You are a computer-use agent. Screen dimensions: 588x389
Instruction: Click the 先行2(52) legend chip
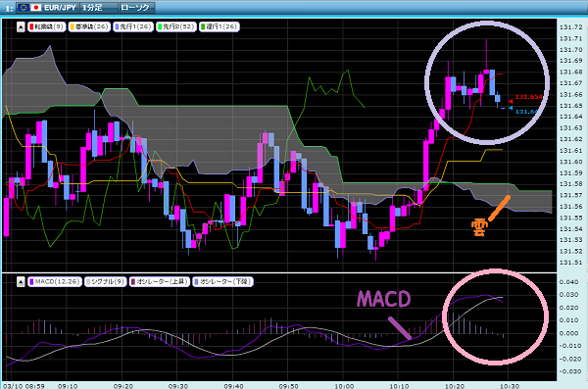176,26
